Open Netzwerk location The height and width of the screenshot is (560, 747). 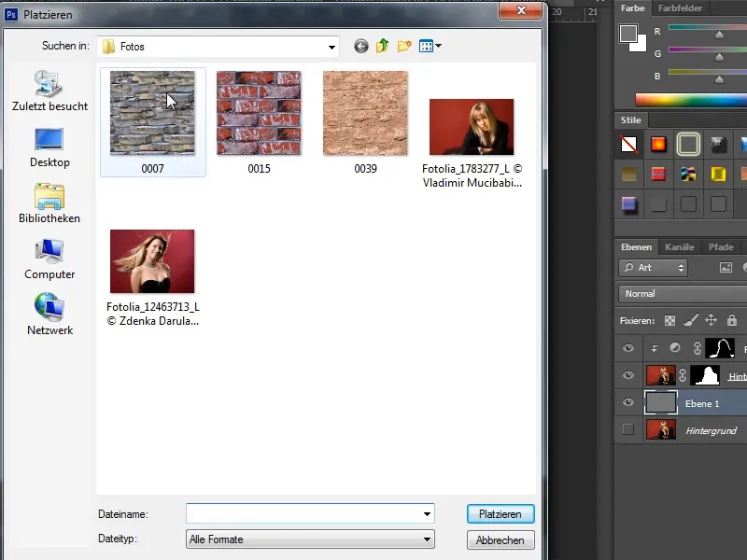49,315
